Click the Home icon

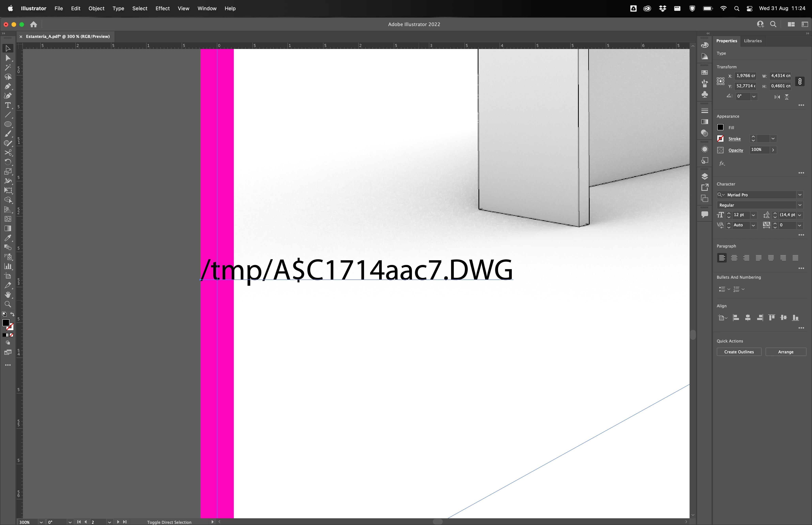33,24
